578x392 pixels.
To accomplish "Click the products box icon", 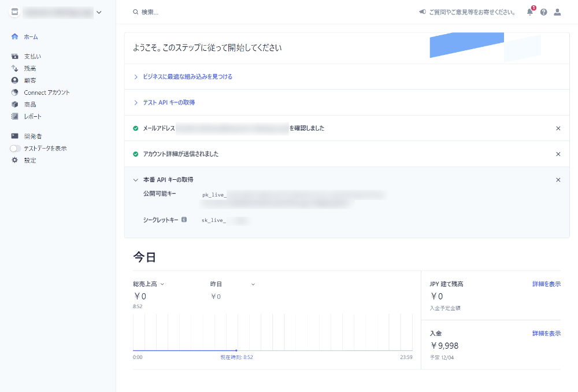I will pyautogui.click(x=15, y=105).
